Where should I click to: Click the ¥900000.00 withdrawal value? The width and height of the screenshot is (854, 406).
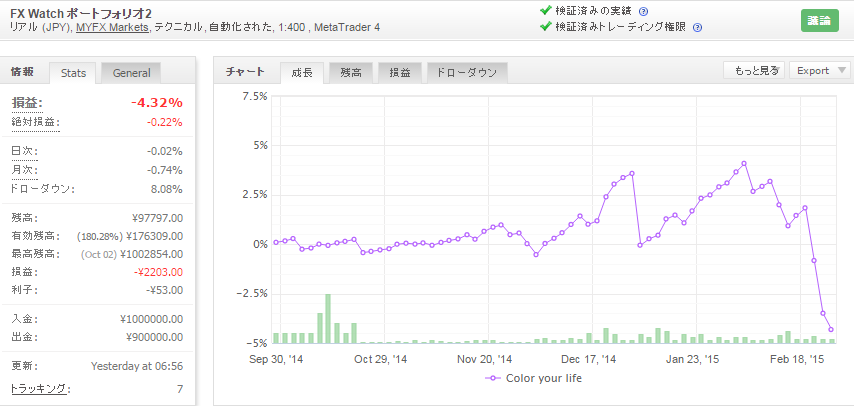point(155,337)
